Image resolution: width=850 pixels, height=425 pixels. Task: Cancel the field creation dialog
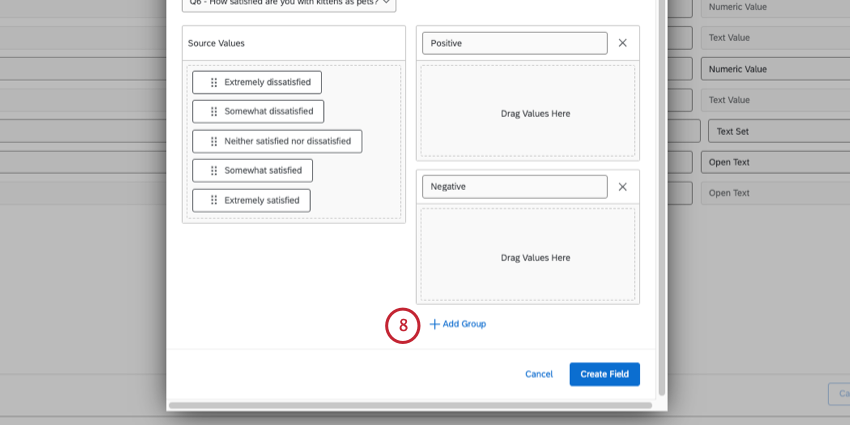tap(539, 374)
